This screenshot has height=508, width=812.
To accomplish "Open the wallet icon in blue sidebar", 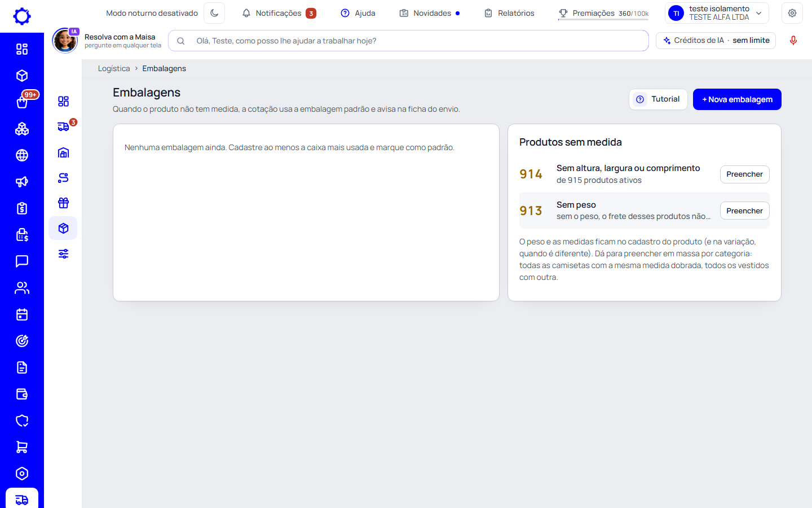I will pyautogui.click(x=22, y=394).
